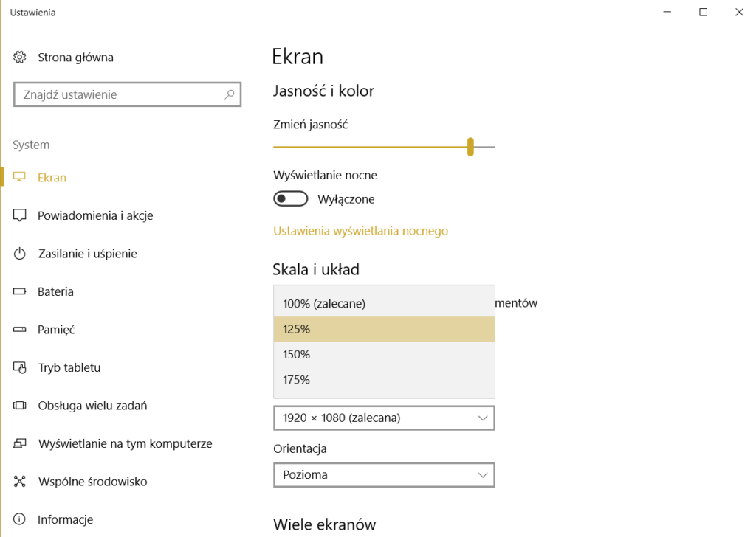
Task: Select the Ekran sidebar entry
Action: 52,177
